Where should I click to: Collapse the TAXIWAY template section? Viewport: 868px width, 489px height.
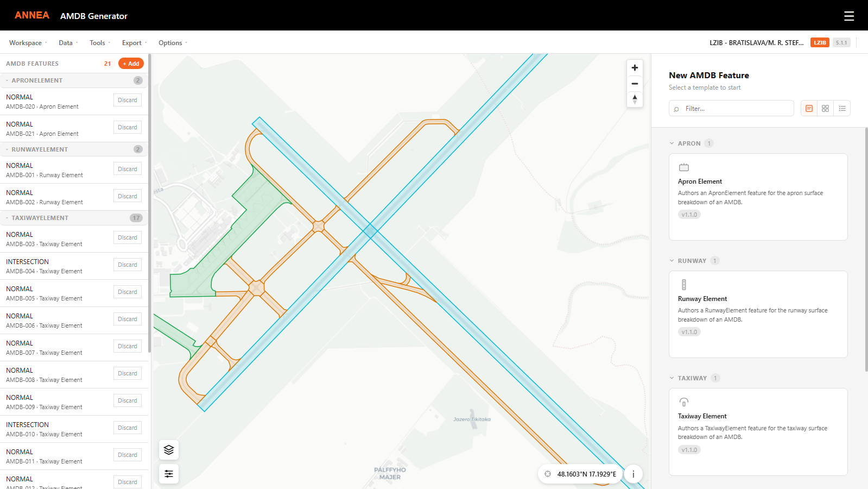[x=671, y=378]
